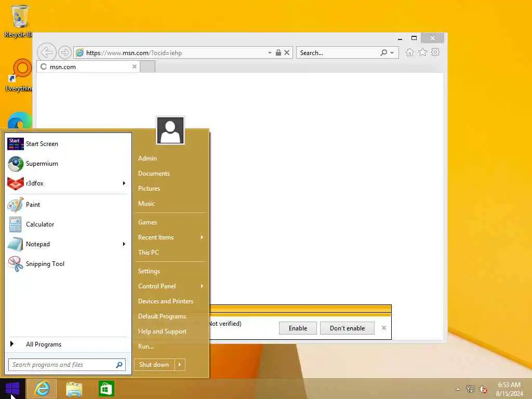Open Devices and Printers
This screenshot has width=532, height=399.
(166, 301)
